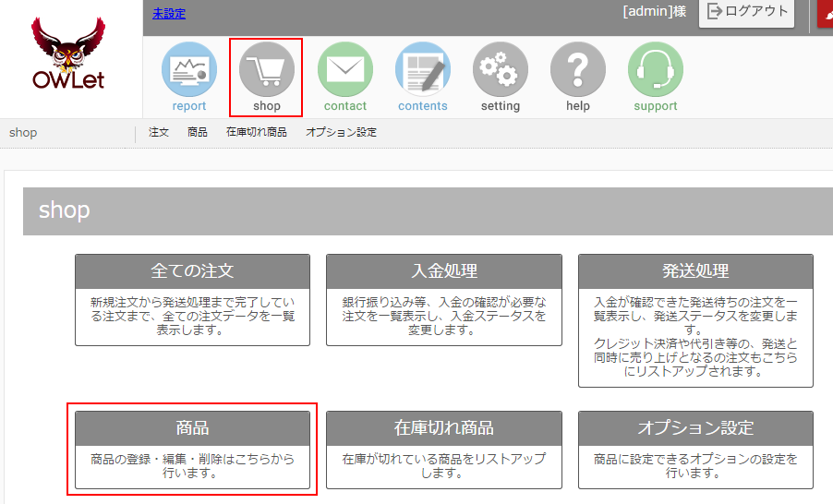The width and height of the screenshot is (833, 504).
Task: Select 注文 in the submenu
Action: 159,132
